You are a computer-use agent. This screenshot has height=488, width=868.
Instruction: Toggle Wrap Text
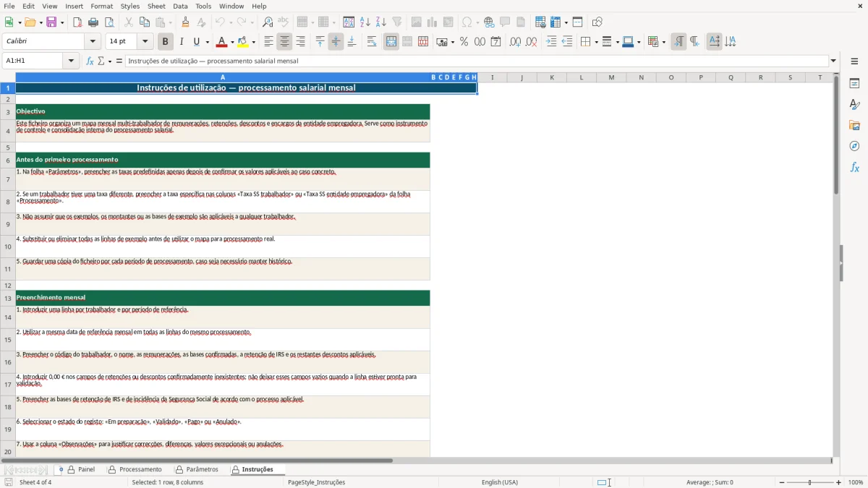[372, 42]
